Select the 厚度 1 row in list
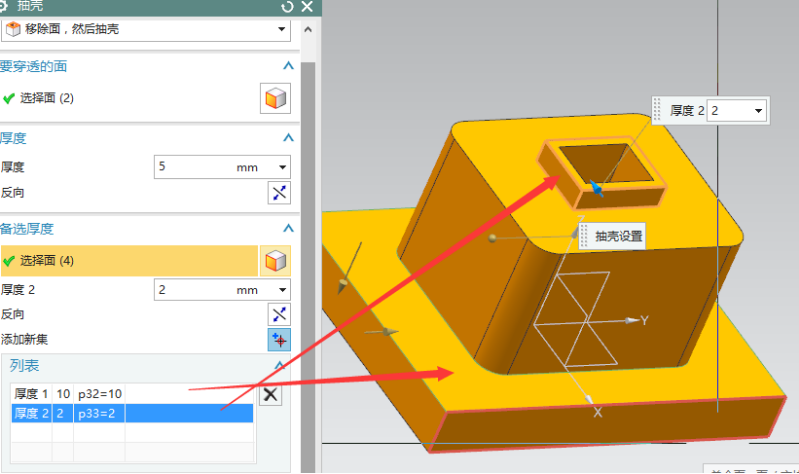799x474 pixels. click(130, 394)
